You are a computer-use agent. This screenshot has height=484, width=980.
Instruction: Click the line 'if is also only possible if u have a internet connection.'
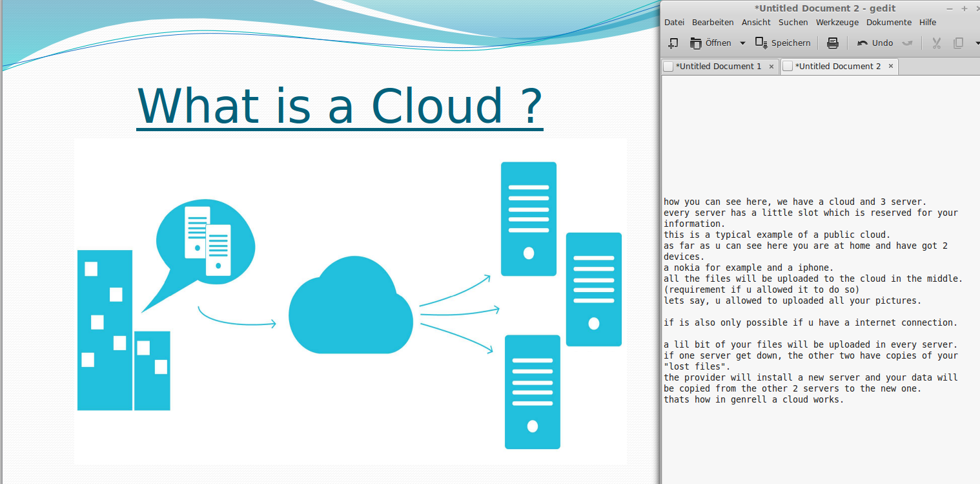tap(810, 322)
